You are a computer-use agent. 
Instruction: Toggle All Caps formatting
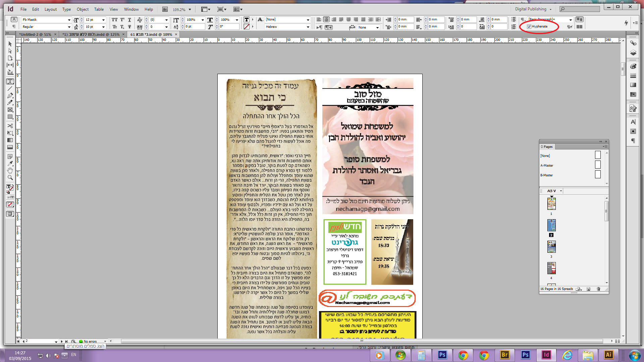click(x=114, y=20)
